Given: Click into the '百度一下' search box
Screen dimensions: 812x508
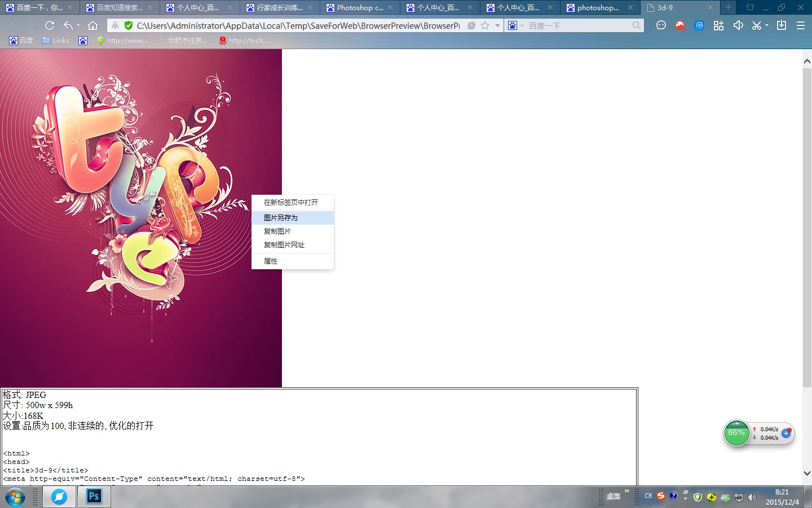Looking at the screenshot, I should pos(578,25).
